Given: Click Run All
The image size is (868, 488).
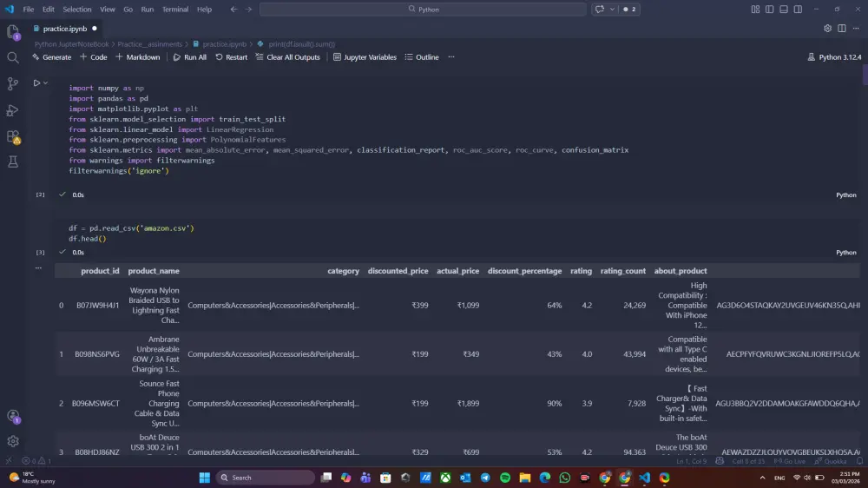Looking at the screenshot, I should pos(190,57).
